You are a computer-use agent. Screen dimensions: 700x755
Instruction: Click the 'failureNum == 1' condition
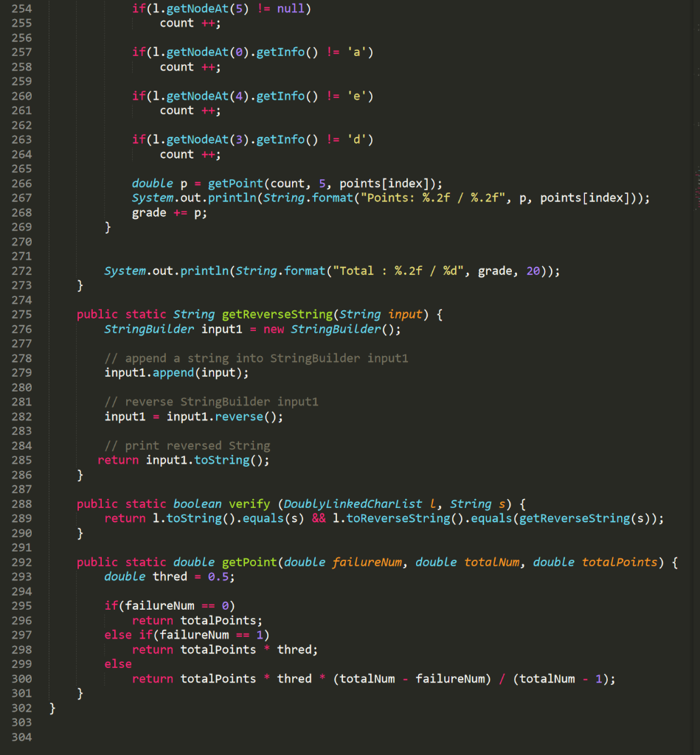pyautogui.click(x=212, y=635)
